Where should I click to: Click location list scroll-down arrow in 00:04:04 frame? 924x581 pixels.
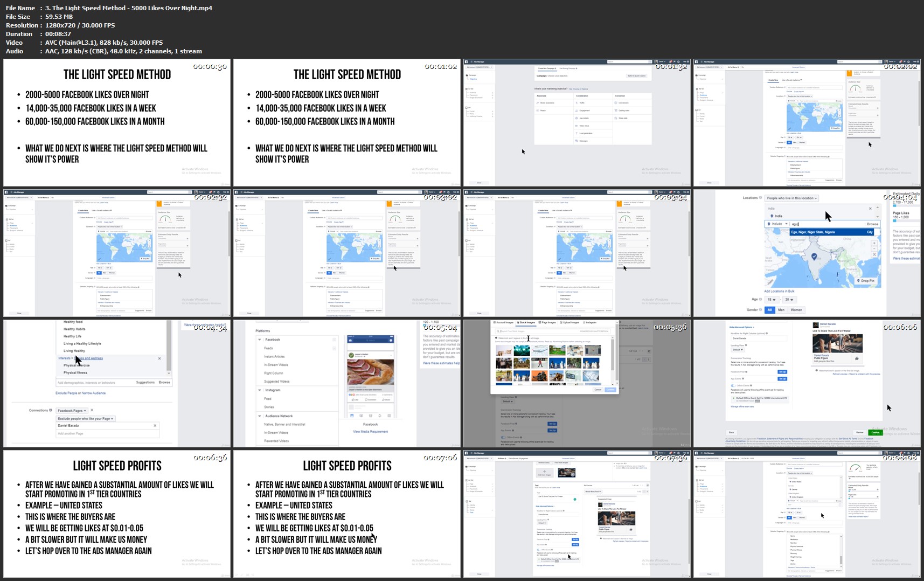tap(878, 217)
